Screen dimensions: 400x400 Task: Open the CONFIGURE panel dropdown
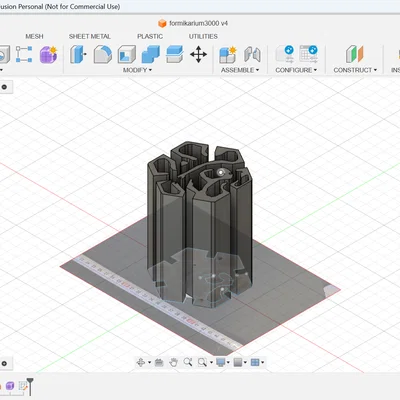pyautogui.click(x=296, y=70)
